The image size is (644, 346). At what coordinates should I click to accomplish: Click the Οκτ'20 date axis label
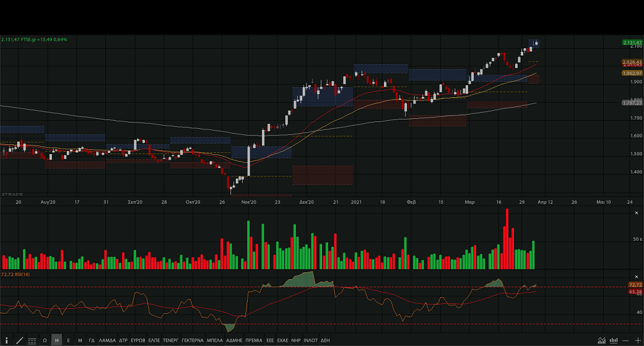(x=193, y=202)
